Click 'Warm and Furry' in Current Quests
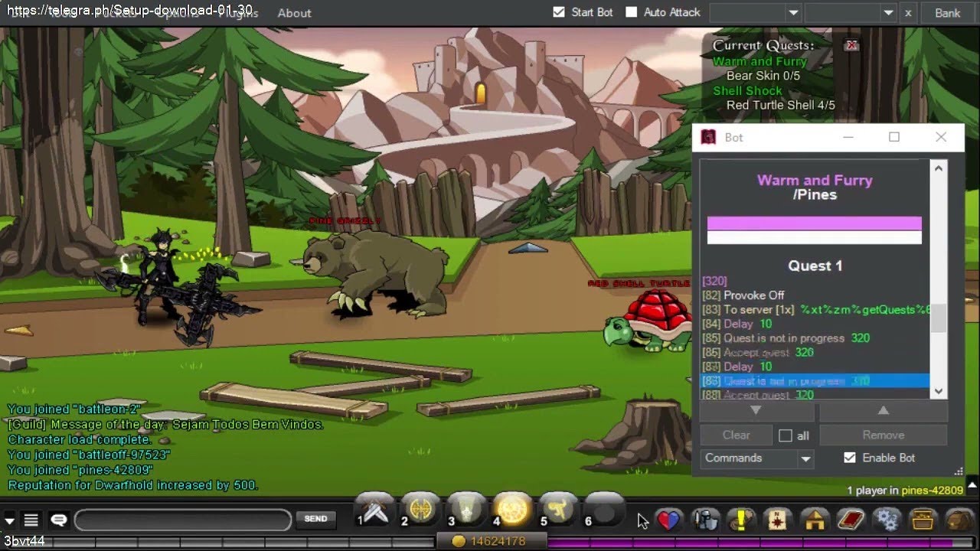Viewport: 980px width, 551px height. tap(759, 61)
